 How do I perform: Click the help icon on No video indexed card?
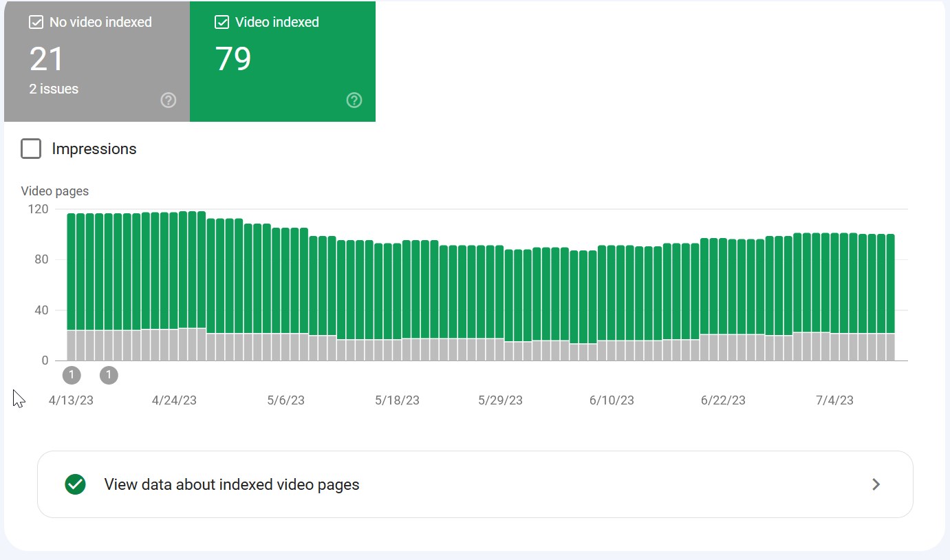[169, 100]
